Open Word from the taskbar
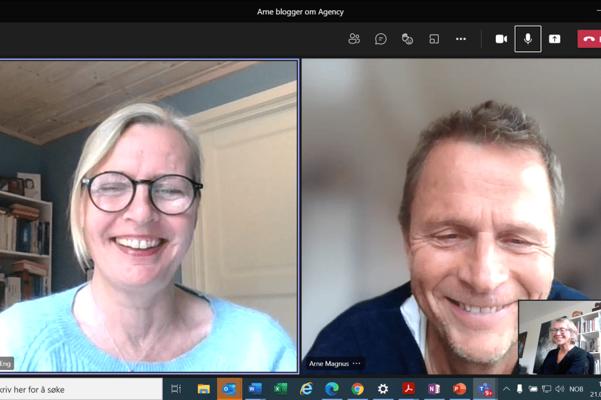Screen dimensions: 601x400 point(255,389)
